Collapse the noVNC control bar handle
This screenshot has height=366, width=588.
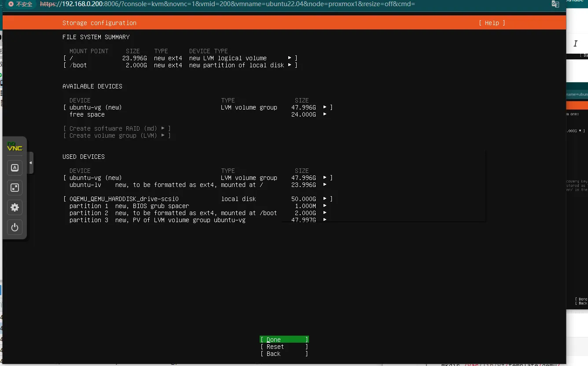point(30,163)
